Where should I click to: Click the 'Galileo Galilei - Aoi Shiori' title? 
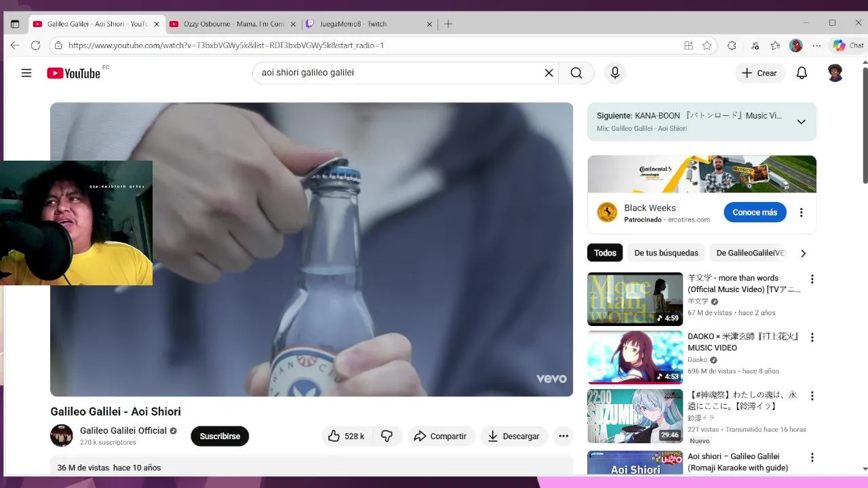[115, 411]
